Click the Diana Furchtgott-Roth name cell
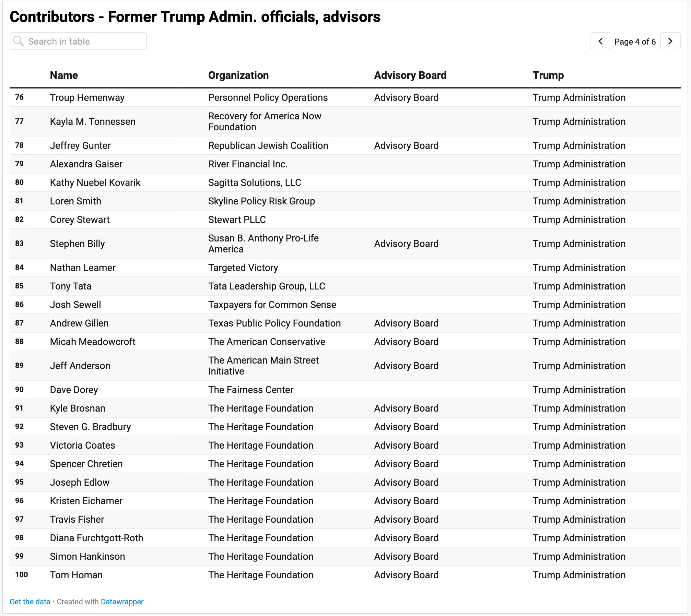The width and height of the screenshot is (691, 616). coord(96,538)
